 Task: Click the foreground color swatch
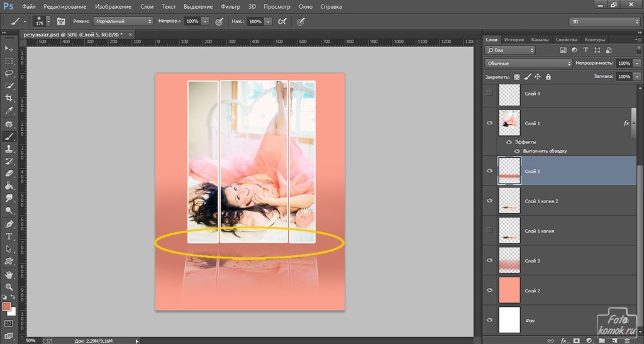pos(6,307)
